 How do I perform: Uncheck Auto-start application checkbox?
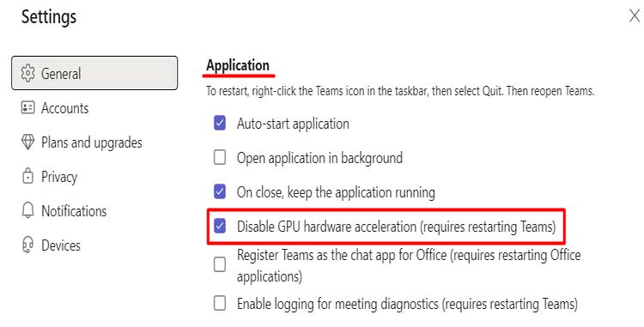220,123
